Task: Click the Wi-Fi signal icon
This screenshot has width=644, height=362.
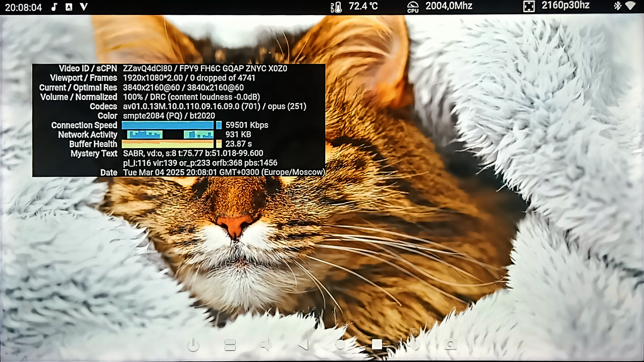Action: [x=630, y=6]
